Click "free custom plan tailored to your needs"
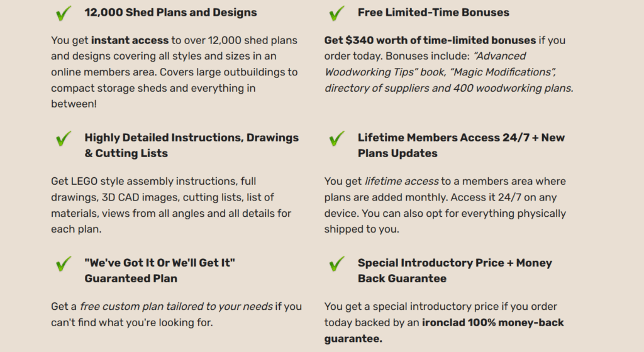 point(176,307)
